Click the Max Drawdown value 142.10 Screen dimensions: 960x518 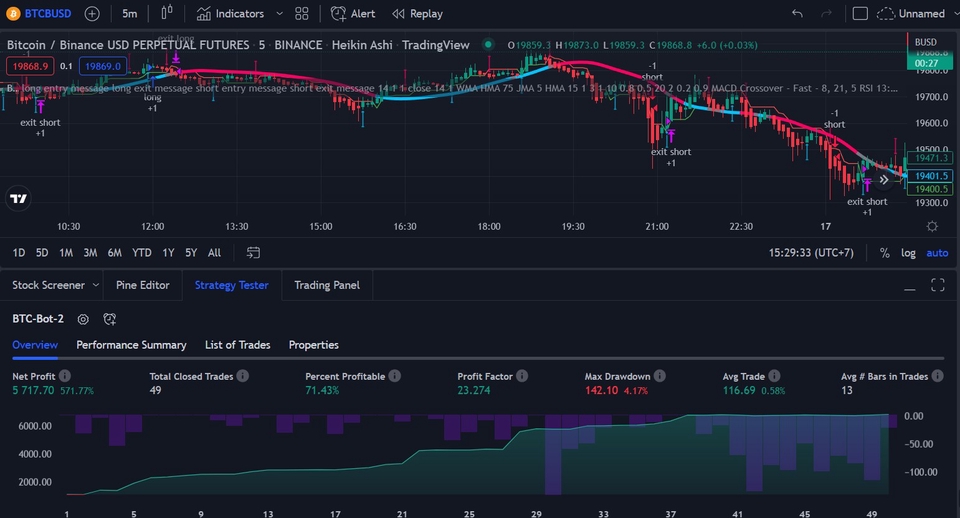601,391
